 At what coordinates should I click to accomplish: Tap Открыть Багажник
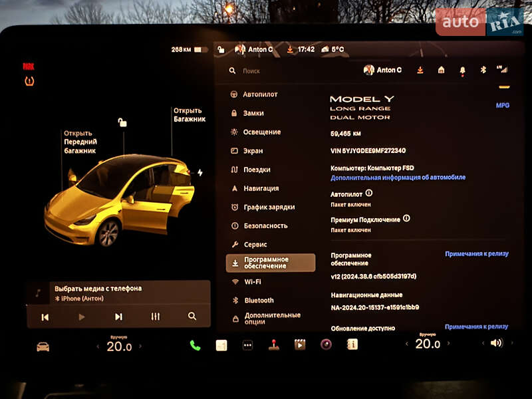coord(190,115)
